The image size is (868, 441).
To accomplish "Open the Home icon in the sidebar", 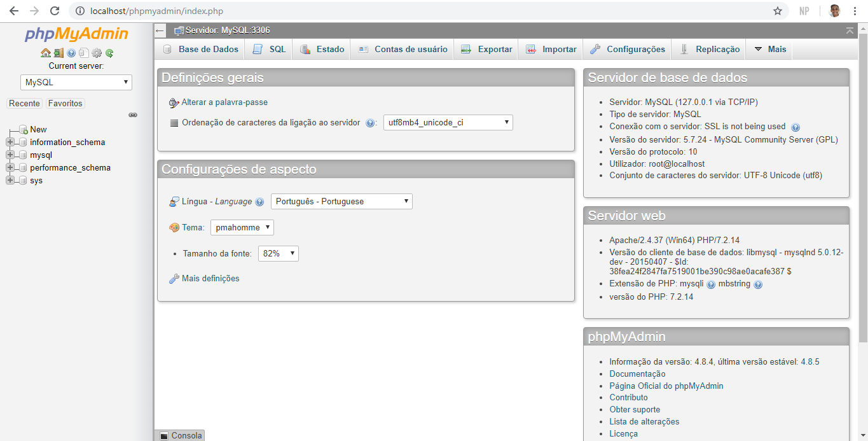I will click(46, 53).
